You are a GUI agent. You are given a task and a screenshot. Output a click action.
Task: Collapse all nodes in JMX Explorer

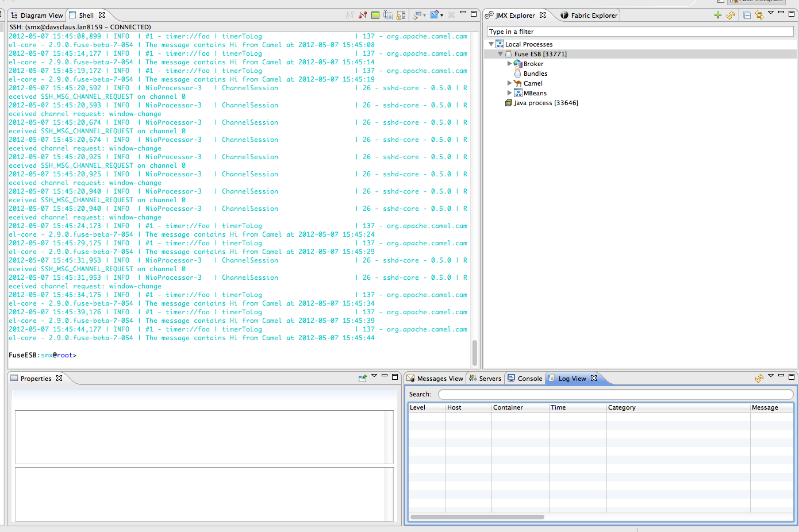(x=747, y=16)
